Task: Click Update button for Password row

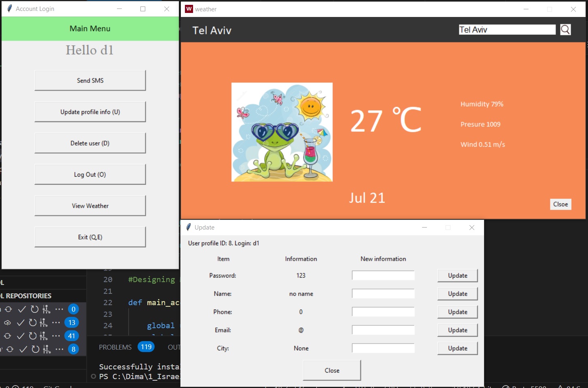Action: pos(458,276)
